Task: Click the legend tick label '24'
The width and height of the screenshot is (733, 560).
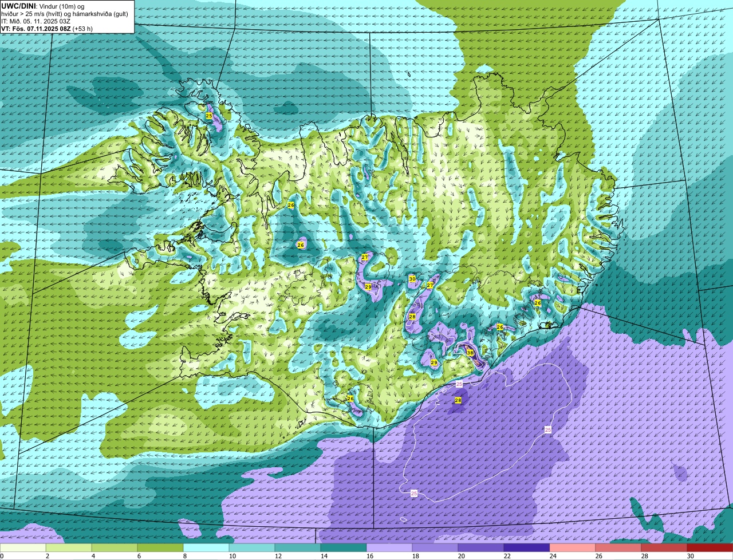Action: pos(553,556)
